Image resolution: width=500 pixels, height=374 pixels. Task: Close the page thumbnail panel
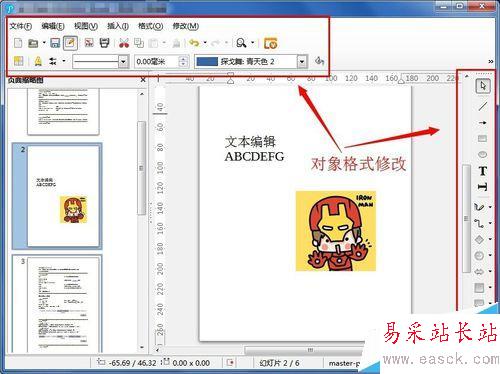143,80
